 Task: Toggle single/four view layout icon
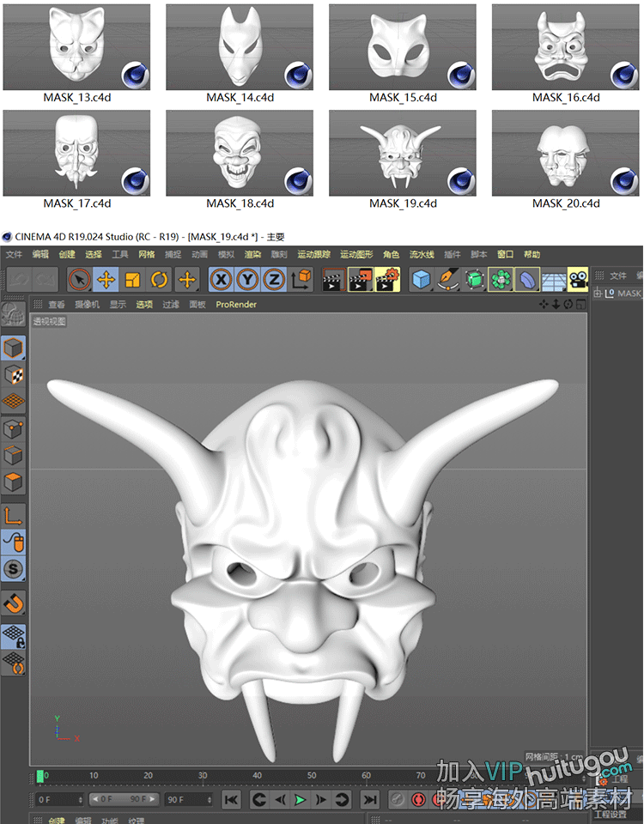pos(580,304)
